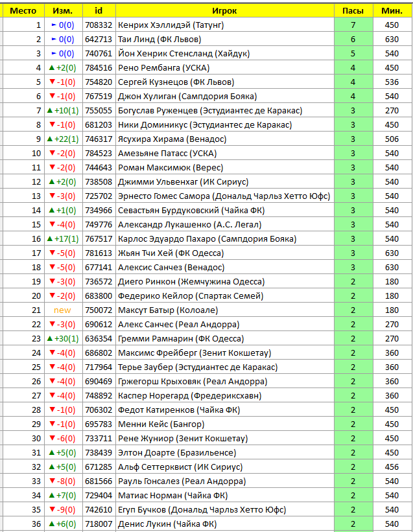Select player cell 'Алекс Санчес (Реал Андорра)'
413x532 pixels.
(x=225, y=325)
